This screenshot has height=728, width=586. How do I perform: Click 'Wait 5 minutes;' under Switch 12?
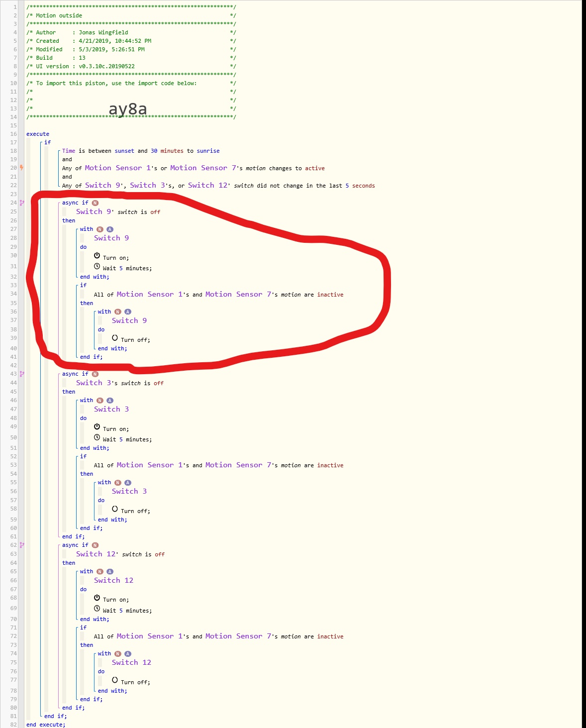pos(127,611)
